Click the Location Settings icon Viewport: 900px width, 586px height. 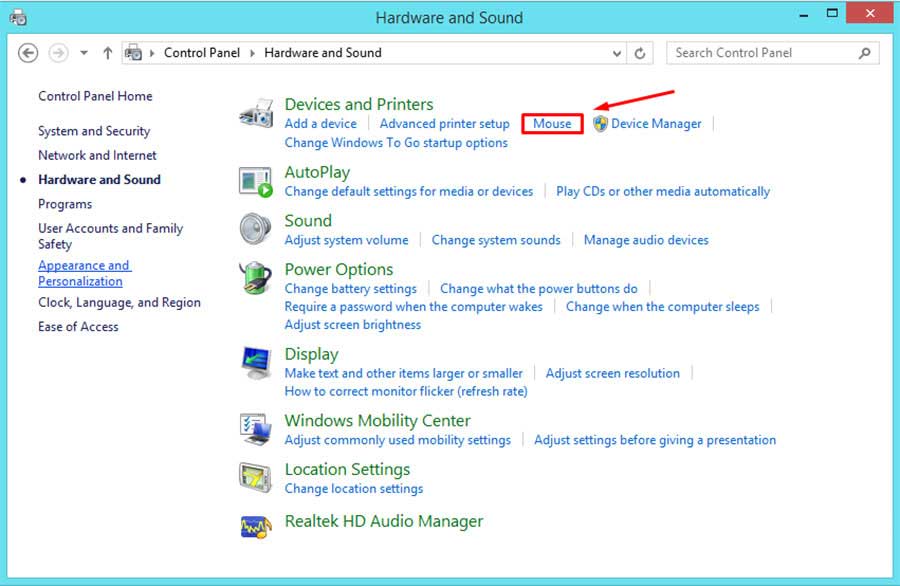pos(255,477)
